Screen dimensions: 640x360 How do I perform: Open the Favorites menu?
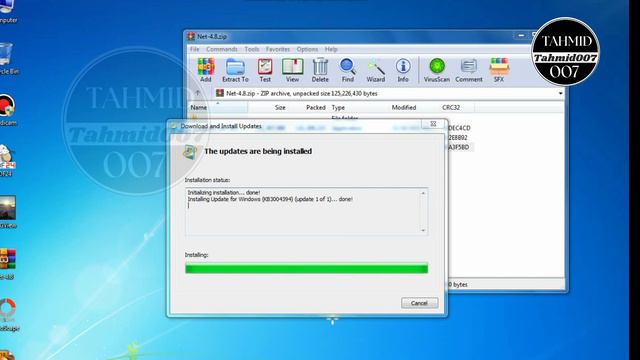278,49
